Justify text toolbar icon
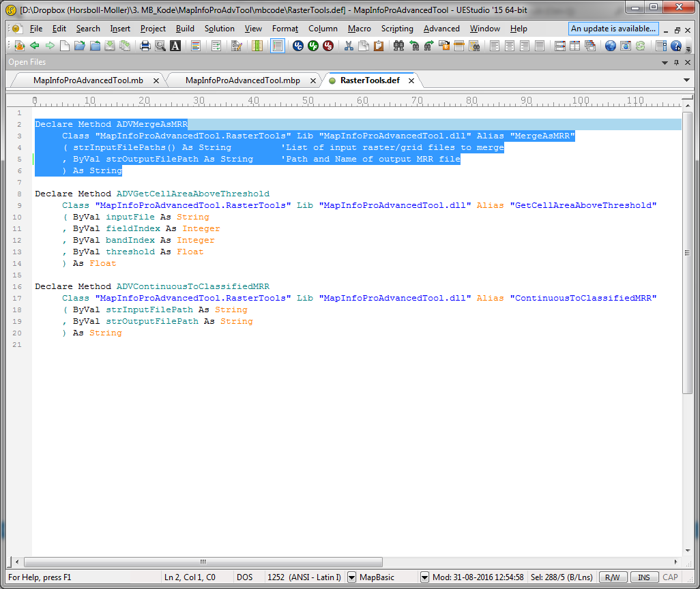 [540, 46]
